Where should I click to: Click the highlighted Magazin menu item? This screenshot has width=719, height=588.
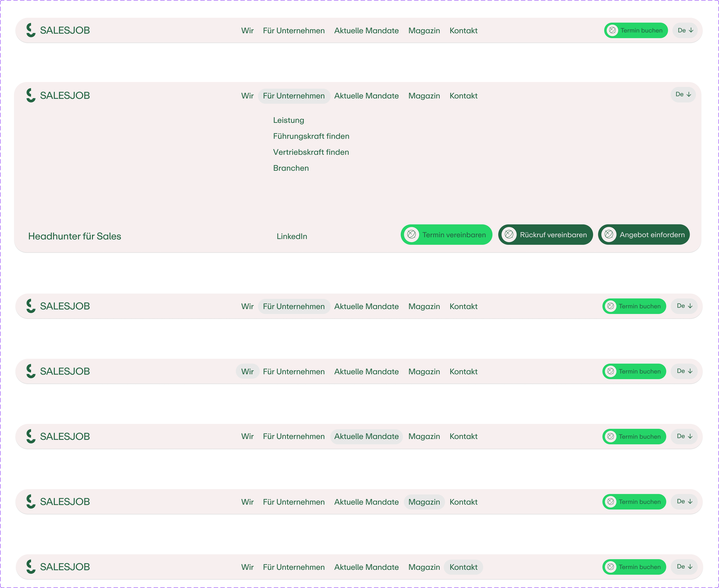[424, 502]
